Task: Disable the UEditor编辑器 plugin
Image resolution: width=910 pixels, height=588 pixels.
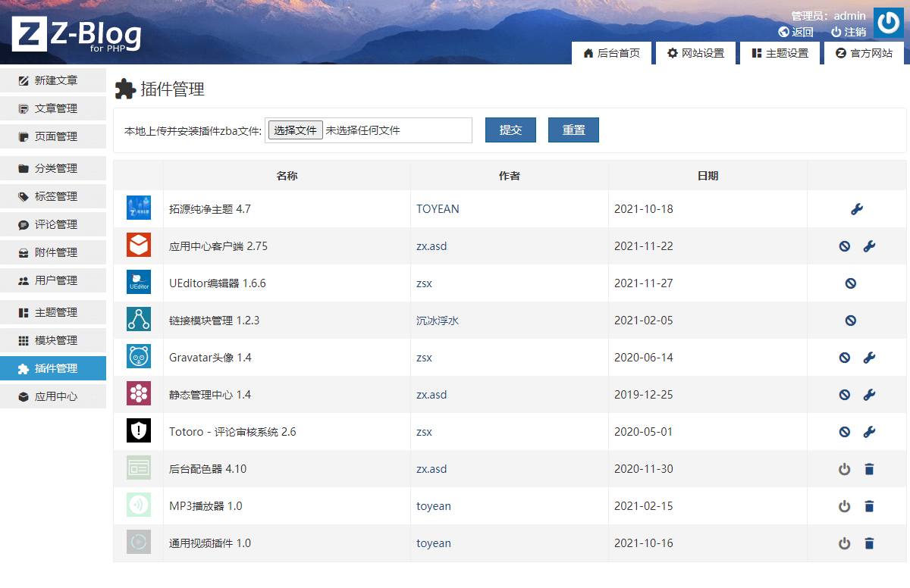Action: pos(850,283)
